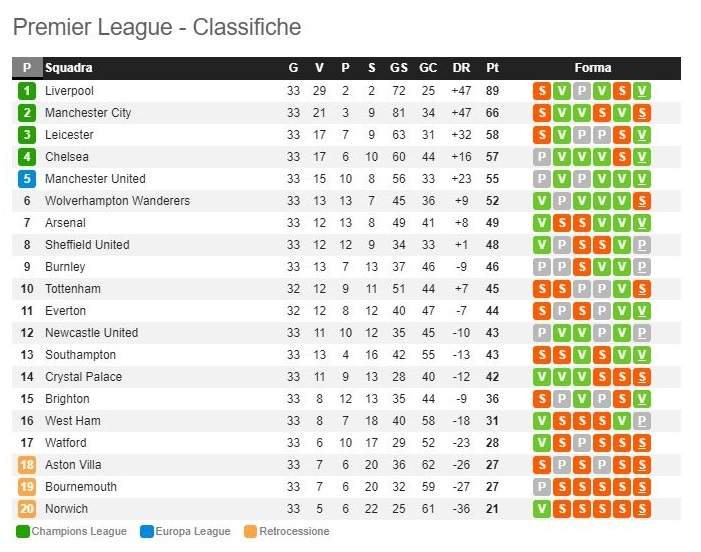Viewport: 701px width, 552px height.
Task: Click the blue Europa League legend swatch
Action: pos(147,531)
